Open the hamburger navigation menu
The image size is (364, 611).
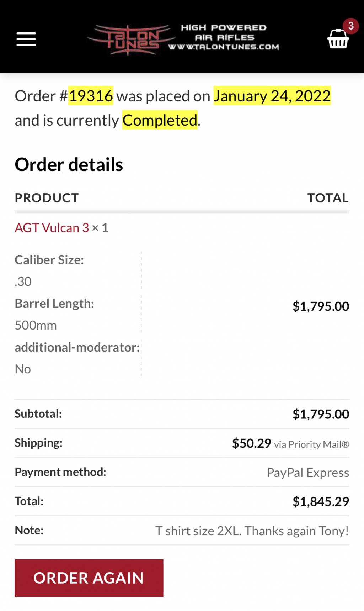[x=26, y=39]
